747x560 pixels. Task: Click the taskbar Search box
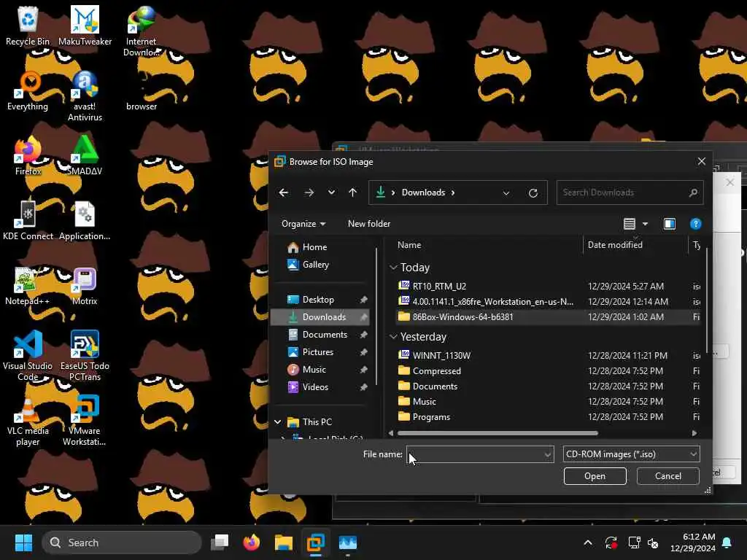(122, 542)
